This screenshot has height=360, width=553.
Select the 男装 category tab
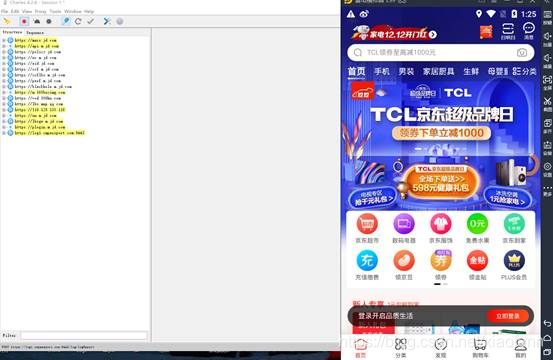click(406, 72)
